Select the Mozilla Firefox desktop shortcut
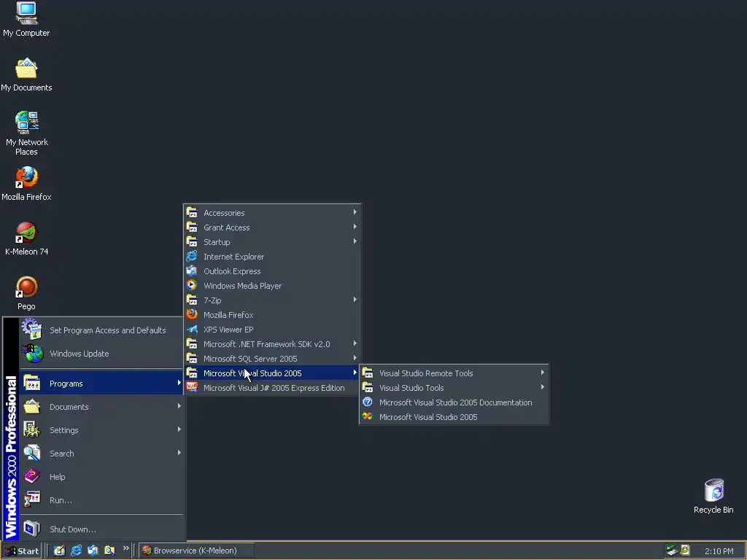747x560 pixels. pos(26,183)
